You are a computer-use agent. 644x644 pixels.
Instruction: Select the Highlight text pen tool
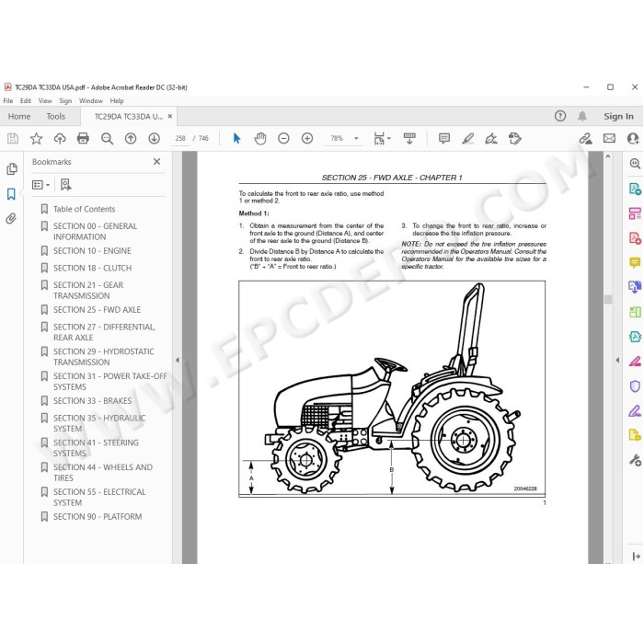tap(467, 138)
